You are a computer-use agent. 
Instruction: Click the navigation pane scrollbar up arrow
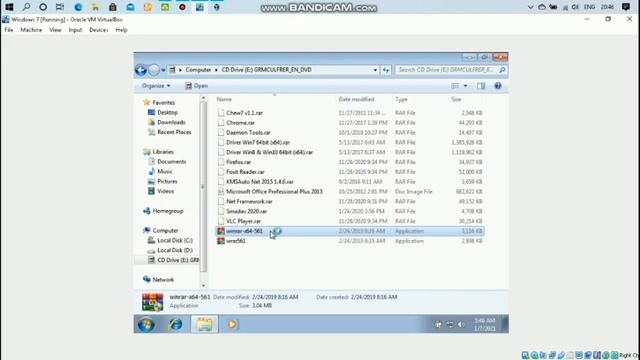pos(203,98)
